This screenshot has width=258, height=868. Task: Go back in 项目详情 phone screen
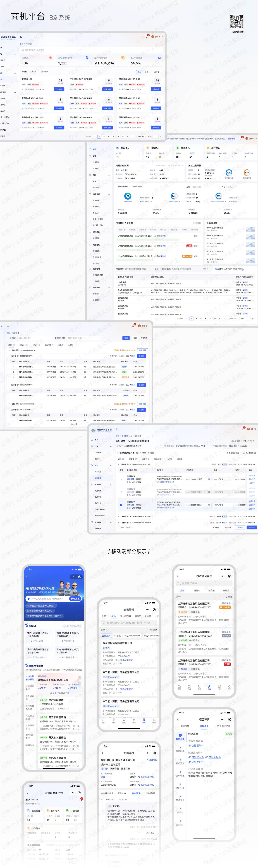[178, 719]
